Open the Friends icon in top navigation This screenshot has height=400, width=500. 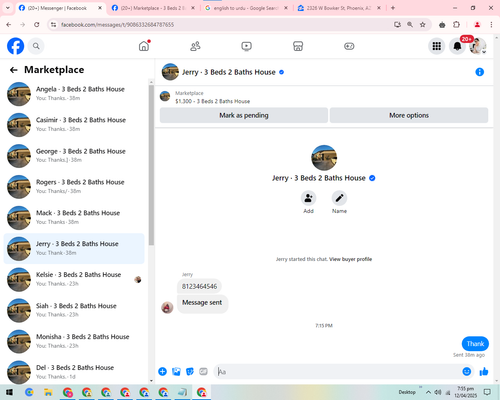[x=195, y=46]
